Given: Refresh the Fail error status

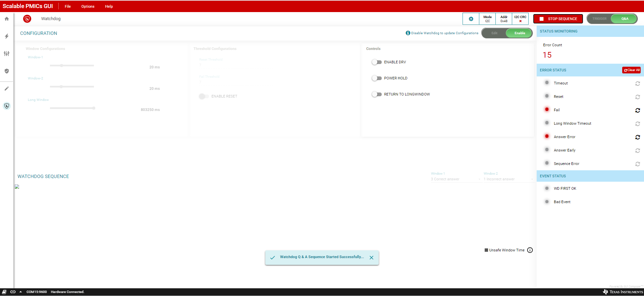Looking at the screenshot, I should tap(637, 110).
